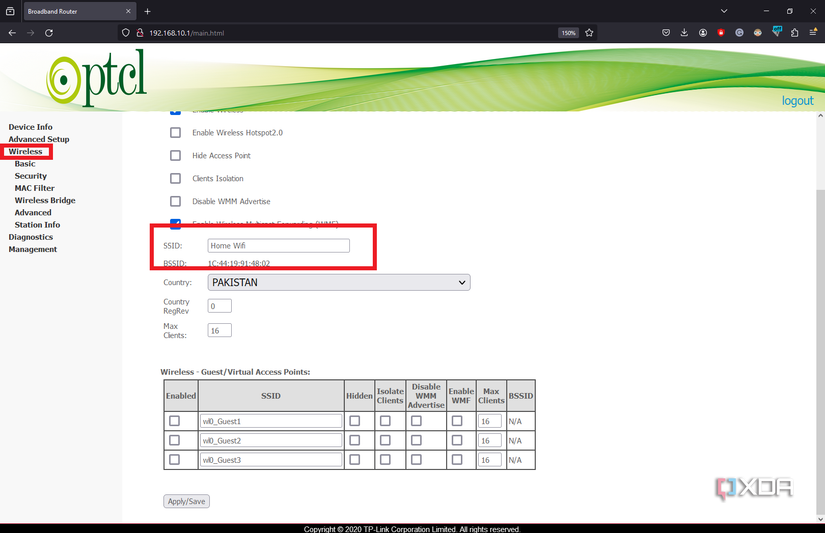Click the main Max Clients field
Viewport: 825px width, 533px height.
219,330
